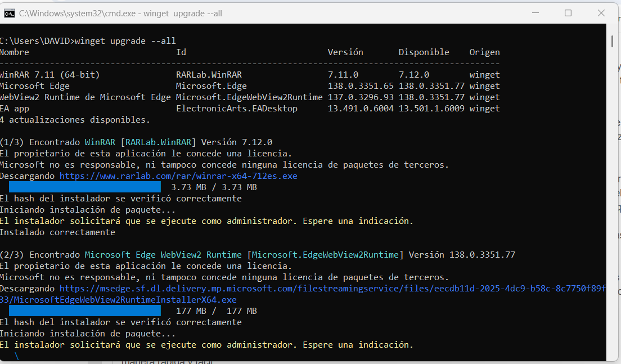The image size is (621, 364).
Task: Open the msedge.sf.dl.delivery.mp.microsoft.com download URL
Action: (x=332, y=289)
